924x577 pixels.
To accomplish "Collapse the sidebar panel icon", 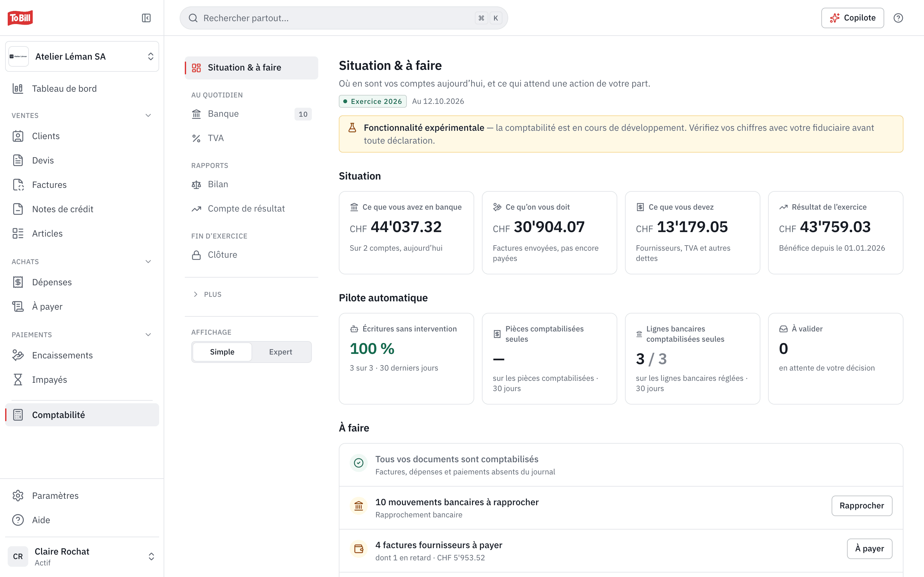I will pos(146,18).
